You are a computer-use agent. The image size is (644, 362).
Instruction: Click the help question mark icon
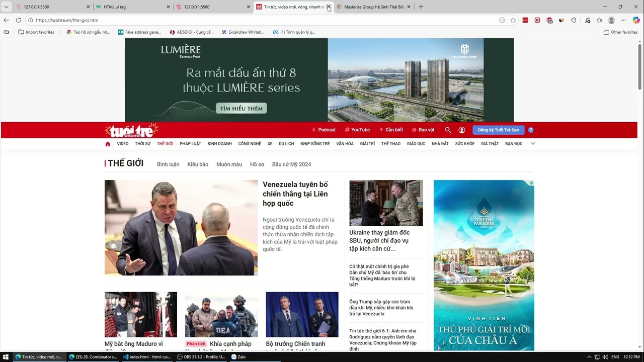click(530, 130)
